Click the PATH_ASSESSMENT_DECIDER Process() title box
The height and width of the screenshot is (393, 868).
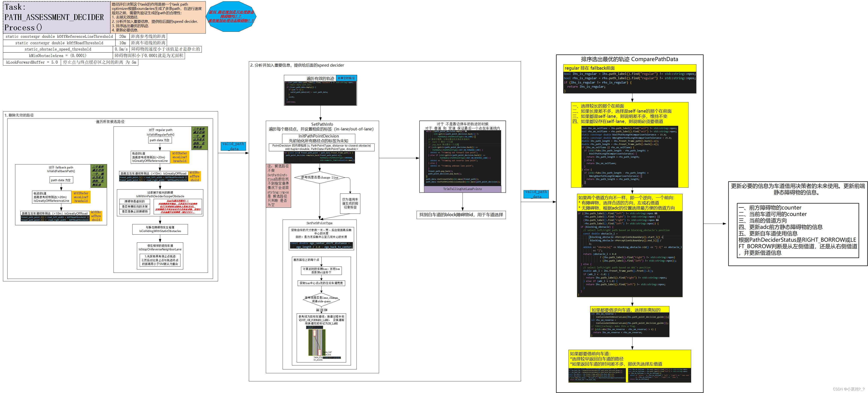[x=57, y=17]
